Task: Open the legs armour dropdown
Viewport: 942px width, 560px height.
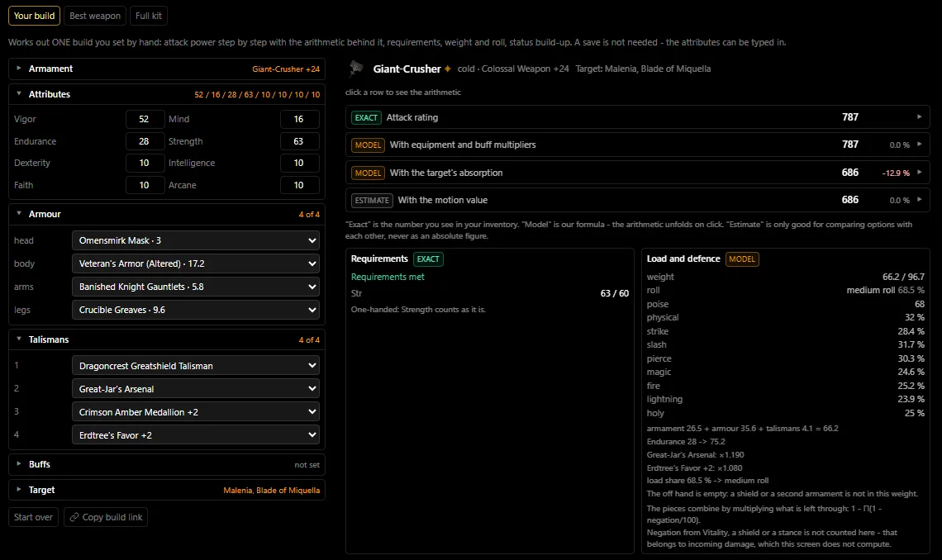Action: pyautogui.click(x=195, y=310)
